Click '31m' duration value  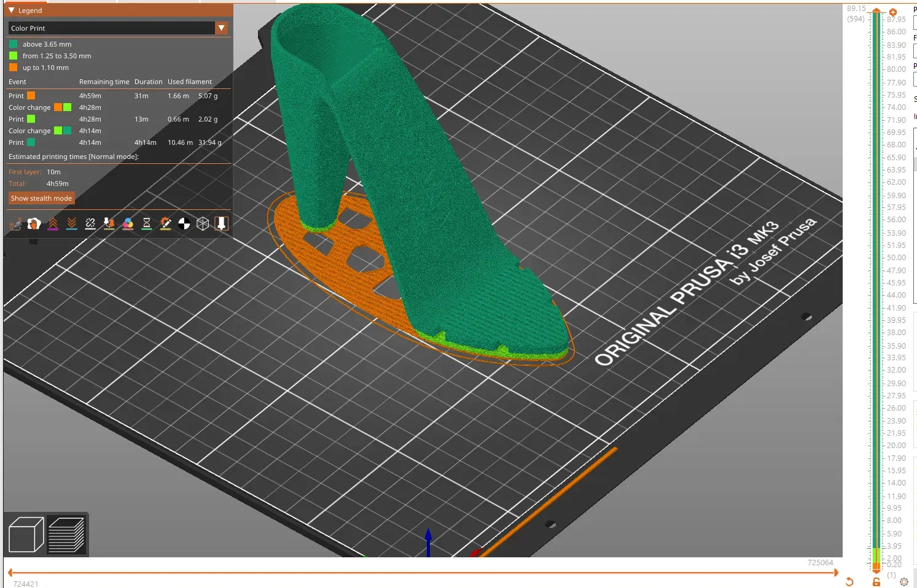pos(141,96)
